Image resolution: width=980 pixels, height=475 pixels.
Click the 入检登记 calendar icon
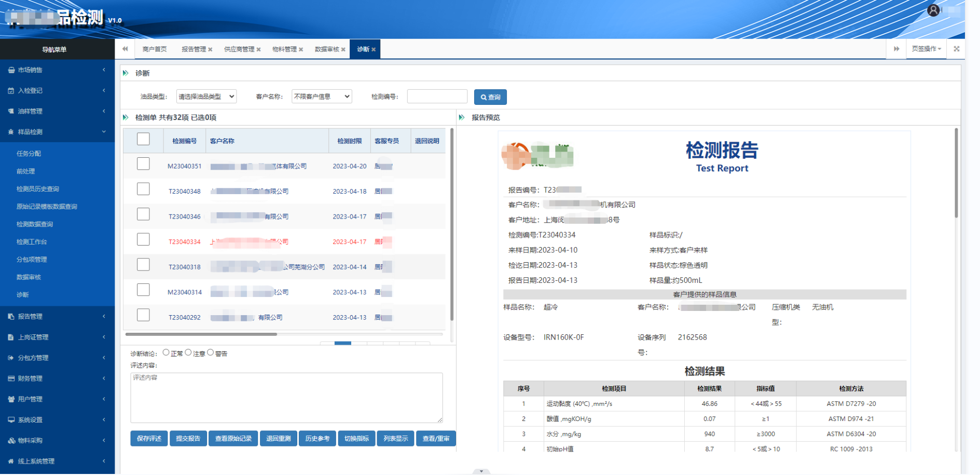pos(11,91)
